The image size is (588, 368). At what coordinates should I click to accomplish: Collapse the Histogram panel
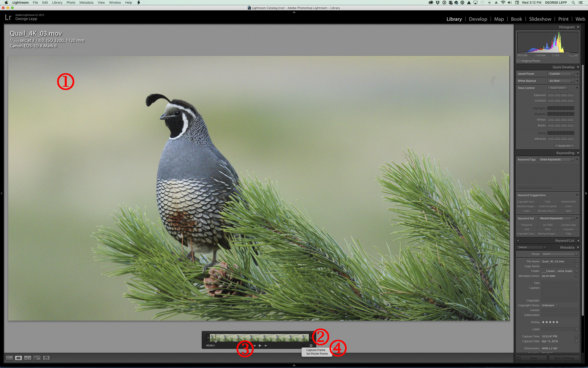(x=578, y=27)
